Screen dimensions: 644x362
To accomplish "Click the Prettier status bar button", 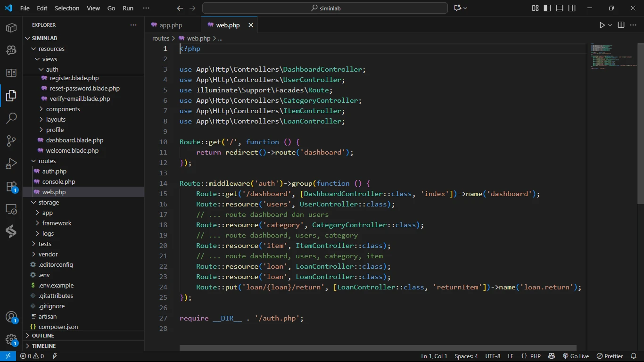I will pos(610,356).
